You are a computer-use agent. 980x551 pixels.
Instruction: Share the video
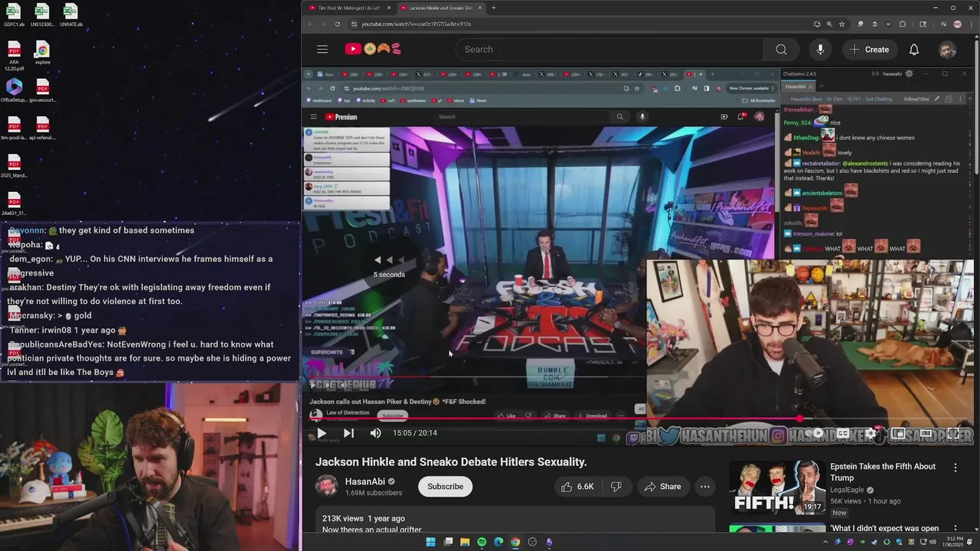coord(662,487)
